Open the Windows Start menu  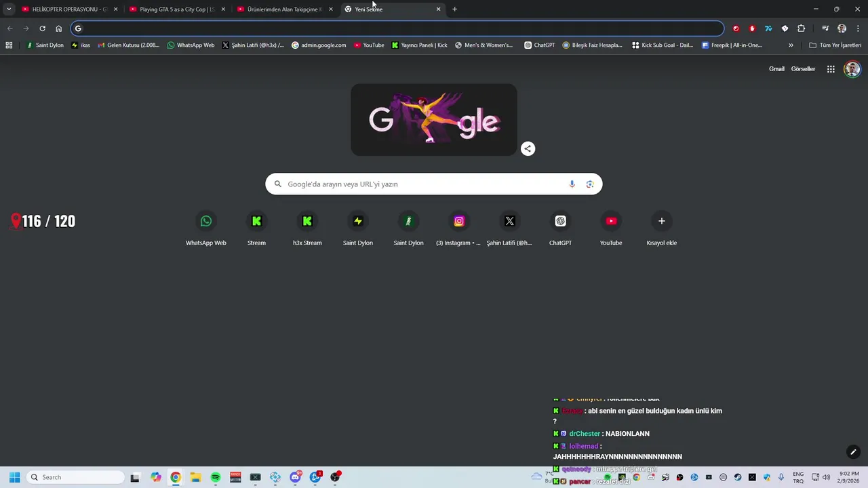[x=14, y=477]
